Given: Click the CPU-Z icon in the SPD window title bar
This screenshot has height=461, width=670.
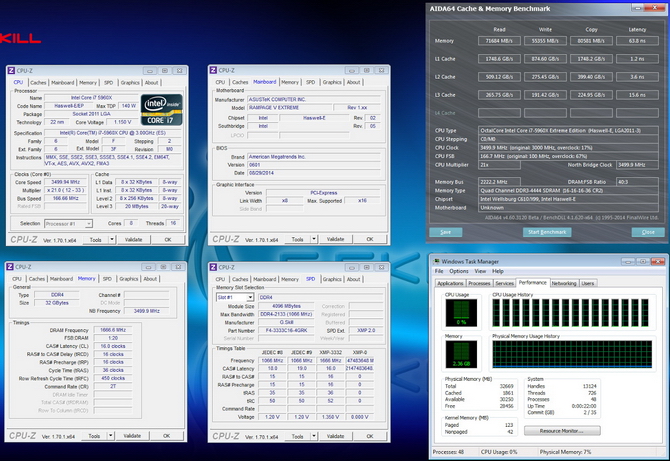Looking at the screenshot, I should [213, 267].
